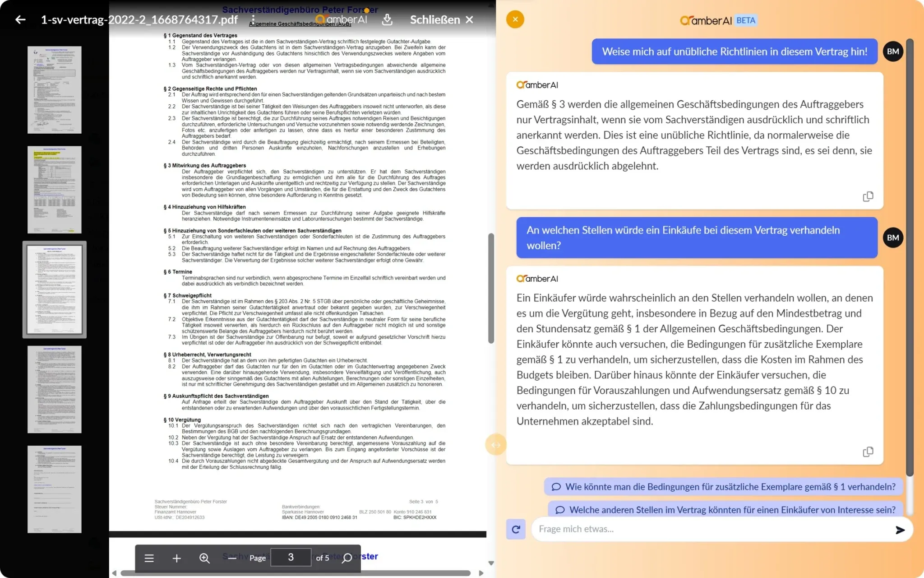The width and height of the screenshot is (924, 578).
Task: Click the back arrow next to the file name
Action: coord(20,19)
